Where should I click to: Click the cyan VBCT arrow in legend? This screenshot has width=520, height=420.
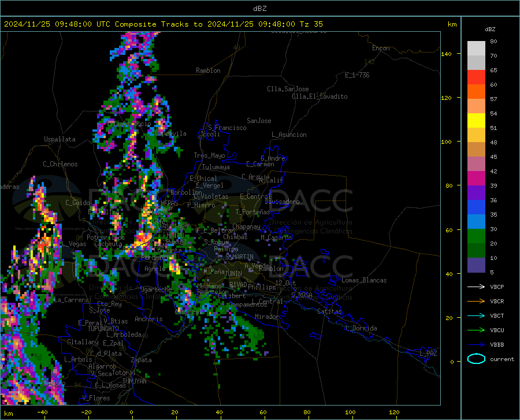coord(476,315)
